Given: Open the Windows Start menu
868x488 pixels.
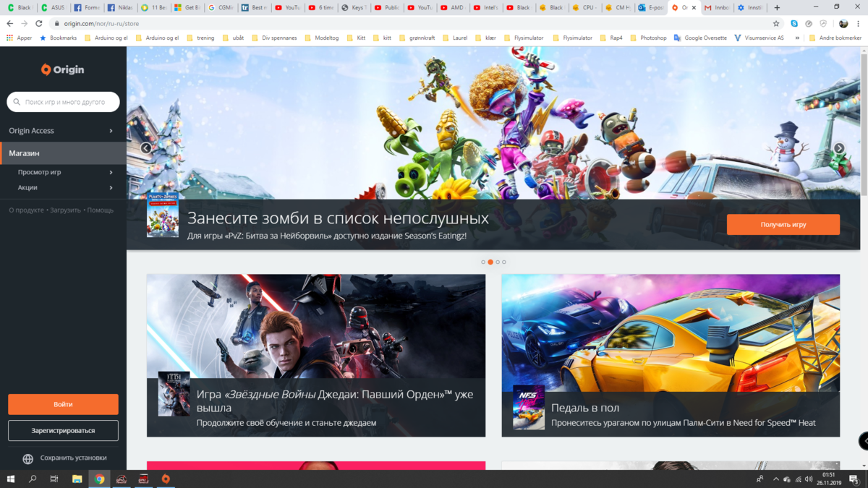Looking at the screenshot, I should coord(11,479).
